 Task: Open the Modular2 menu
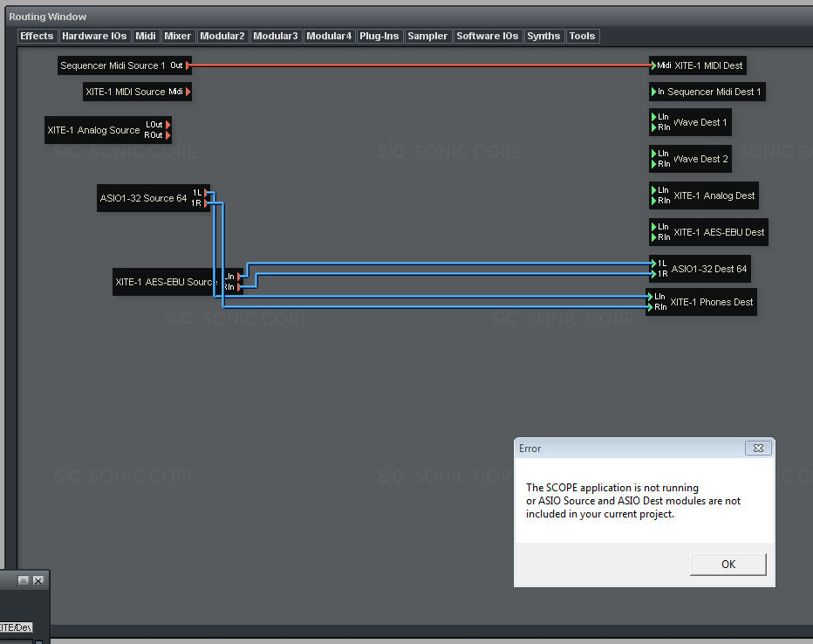[222, 37]
